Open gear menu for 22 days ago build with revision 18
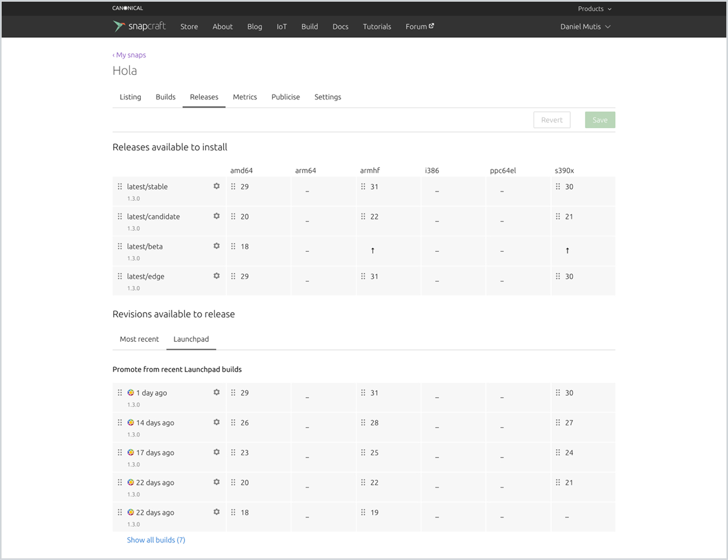Image resolution: width=728 pixels, height=560 pixels. pyautogui.click(x=216, y=512)
